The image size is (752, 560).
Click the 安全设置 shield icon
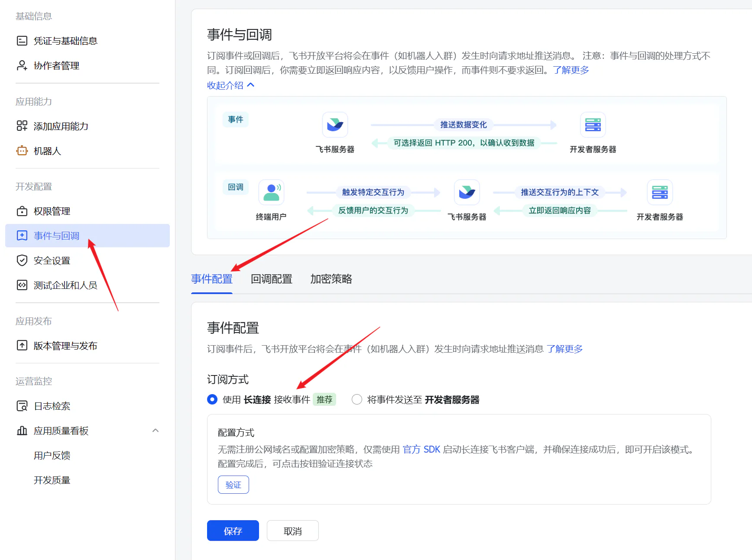point(22,260)
